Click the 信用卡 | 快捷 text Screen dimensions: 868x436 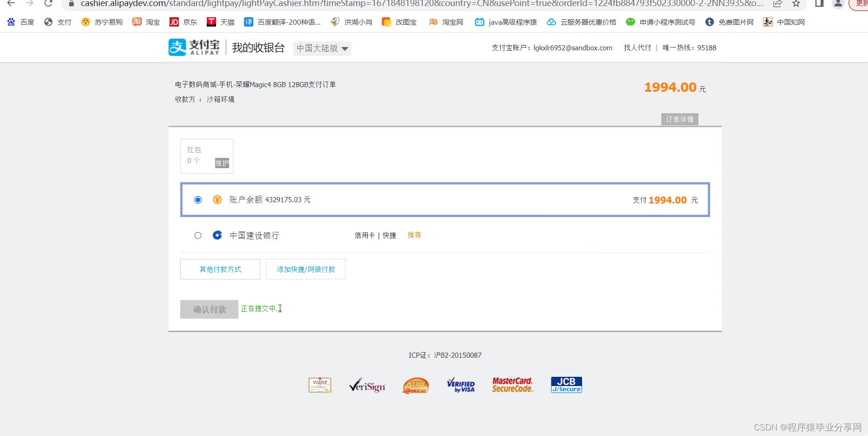pos(375,236)
